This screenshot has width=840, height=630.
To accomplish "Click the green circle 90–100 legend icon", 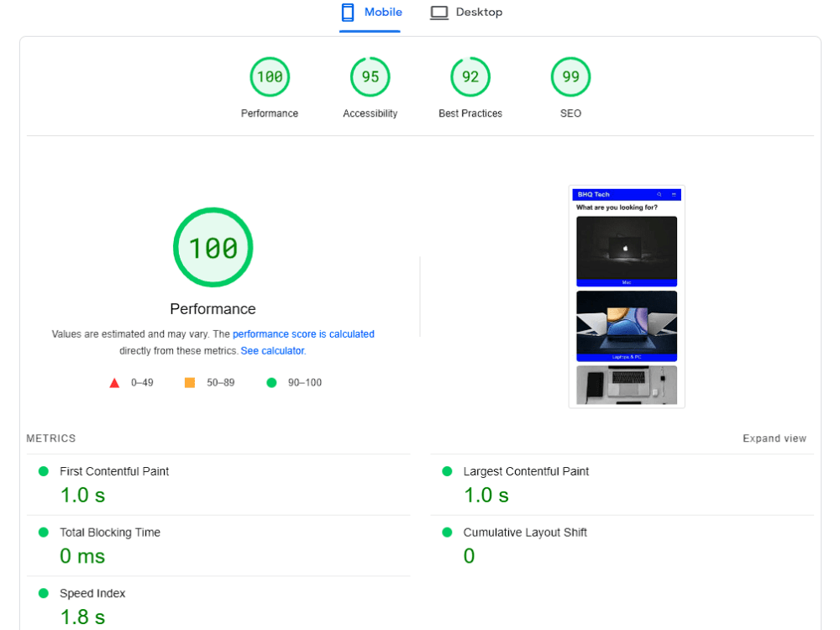I will coord(271,382).
